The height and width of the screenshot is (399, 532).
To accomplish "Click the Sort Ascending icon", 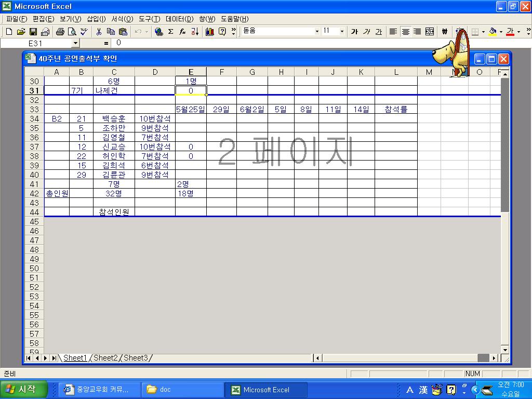I will 195,32.
